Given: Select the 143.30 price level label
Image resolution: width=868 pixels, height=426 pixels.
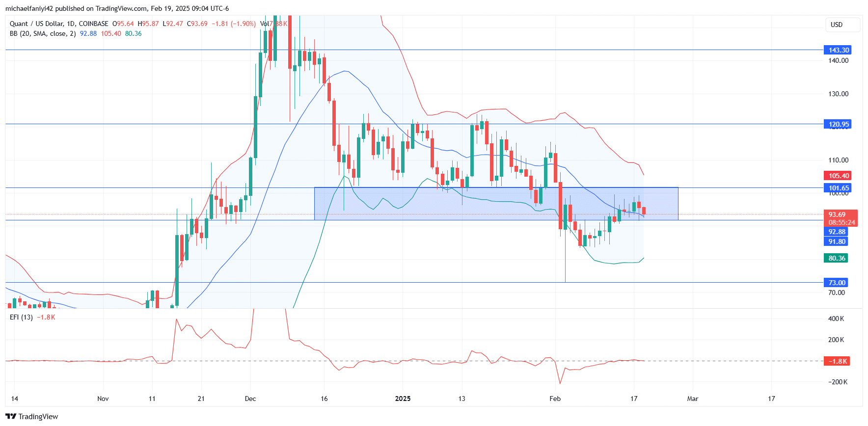Looking at the screenshot, I should tap(838, 50).
